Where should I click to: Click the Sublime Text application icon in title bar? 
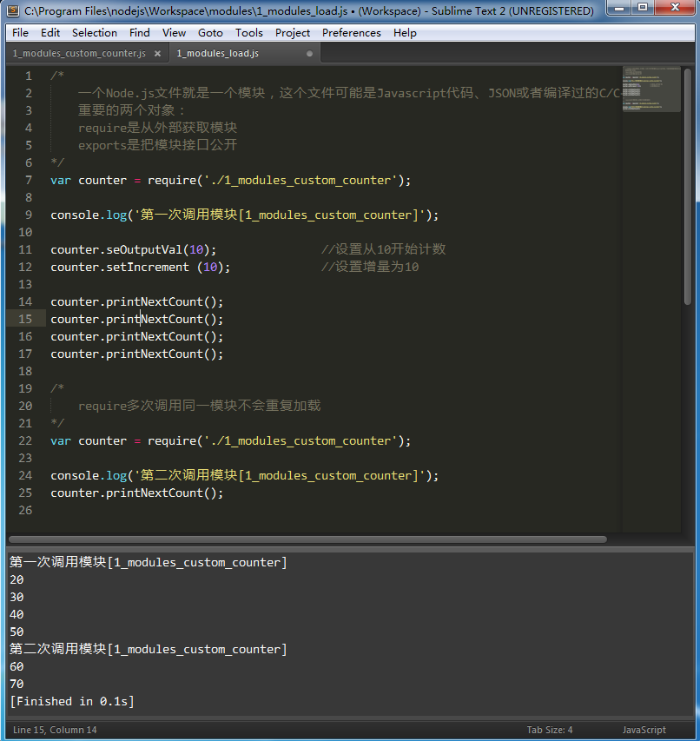tap(11, 10)
